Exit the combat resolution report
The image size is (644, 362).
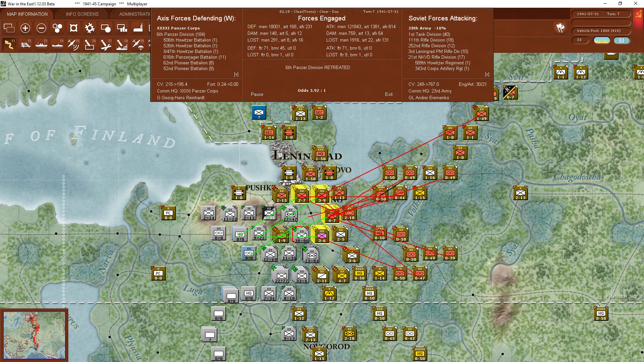(389, 95)
